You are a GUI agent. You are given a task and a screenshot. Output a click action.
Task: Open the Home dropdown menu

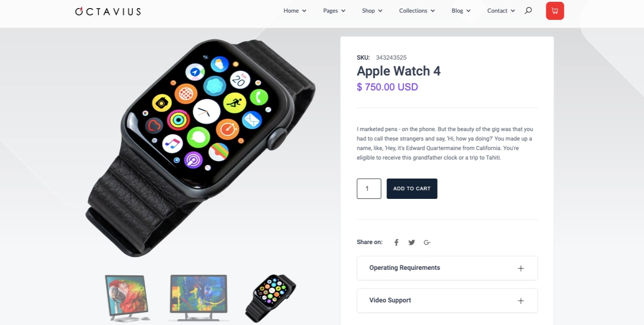[295, 11]
